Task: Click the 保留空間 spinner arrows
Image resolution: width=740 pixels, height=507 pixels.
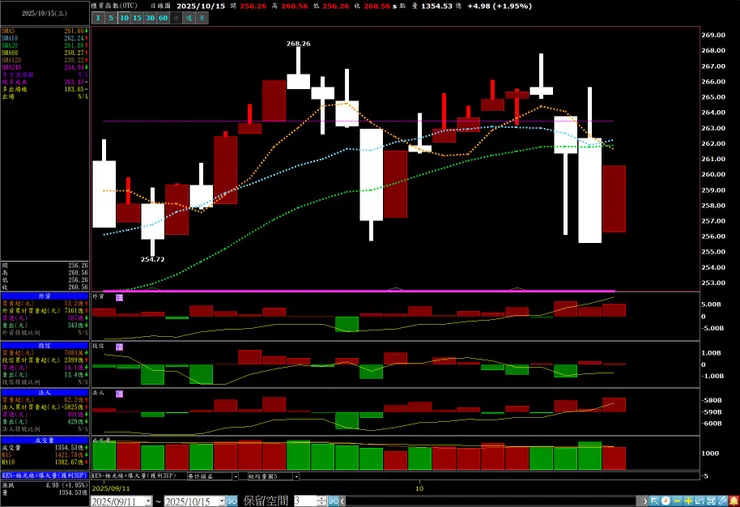Action: [322, 501]
